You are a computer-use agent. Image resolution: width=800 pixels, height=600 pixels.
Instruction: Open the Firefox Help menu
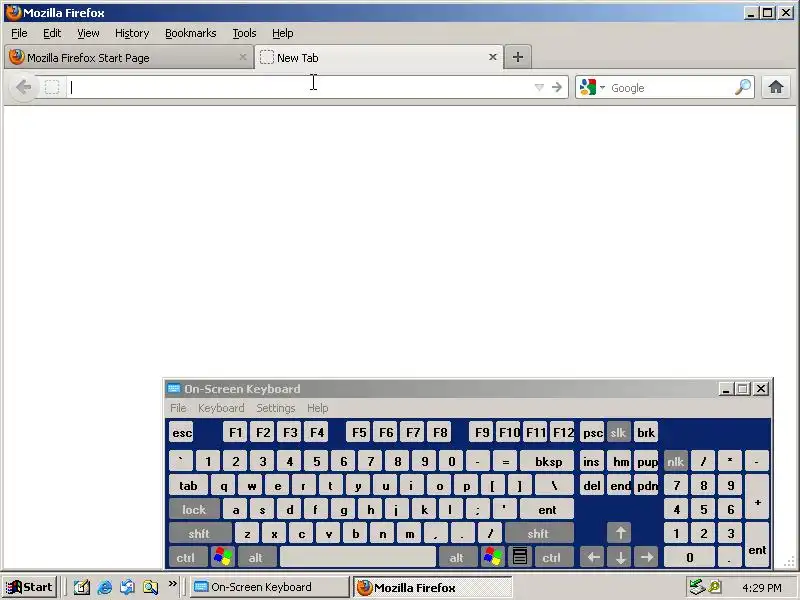(283, 33)
